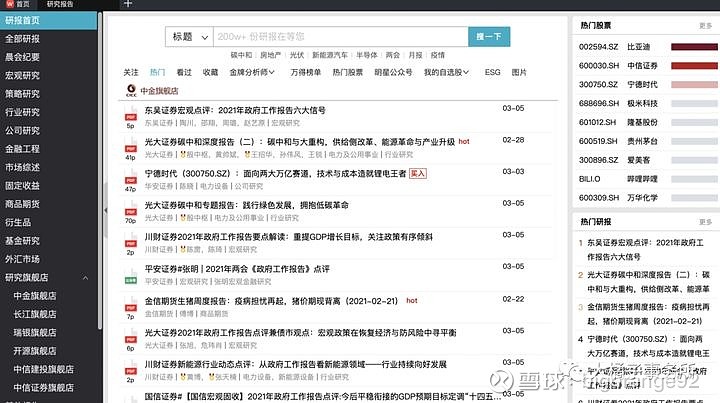Open report title 东吴证券宏观点评：2021年政府工作报告六大信号

pyautogui.click(x=235, y=111)
